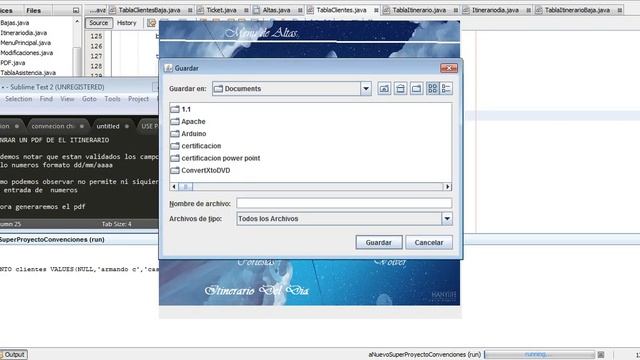This screenshot has width=640, height=360.
Task: Open the TablaClientes.java tab
Action: click(x=341, y=10)
